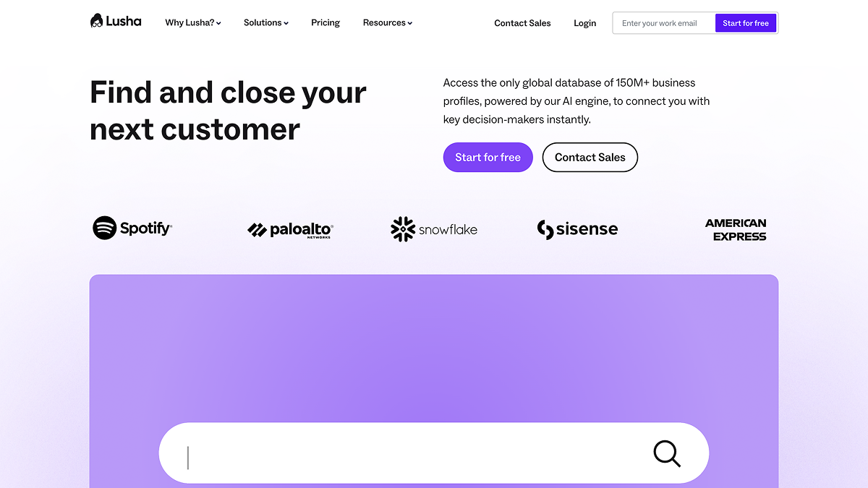Go to the Pricing page

click(x=325, y=23)
